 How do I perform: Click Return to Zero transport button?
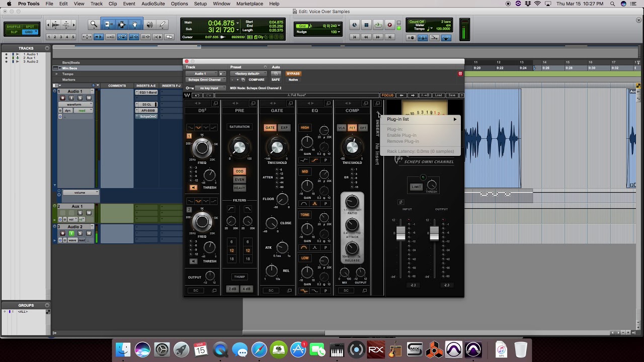[x=355, y=37]
